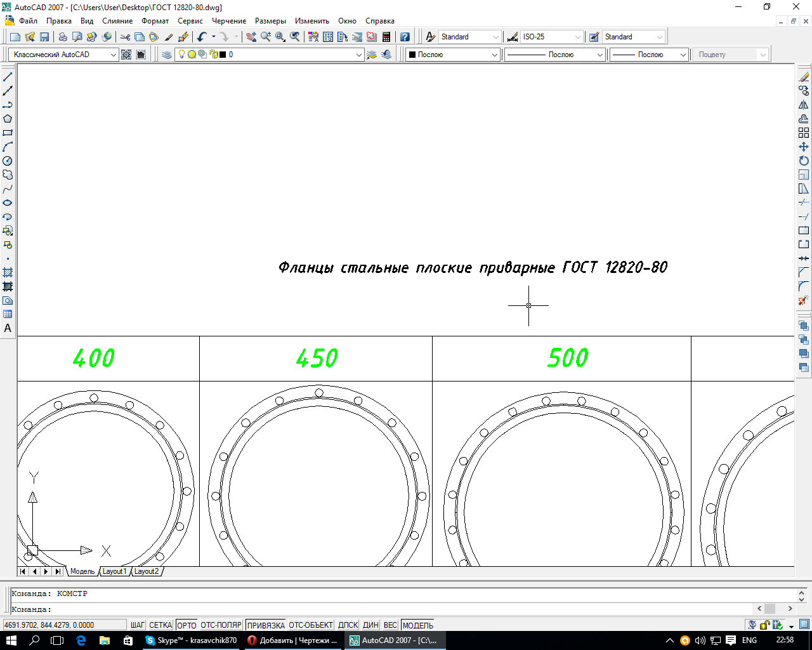
Task: Toggle ДИН dynamic input
Action: (x=371, y=625)
